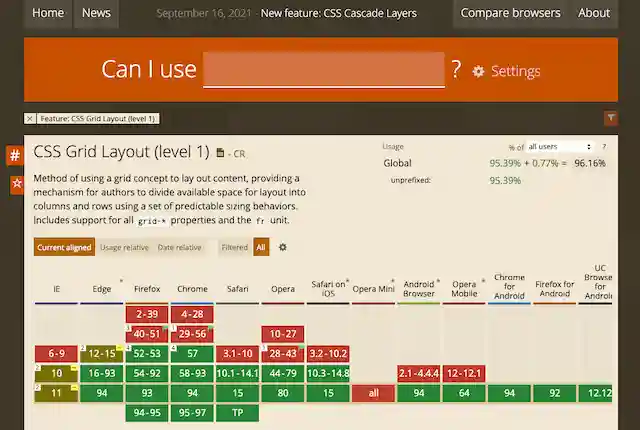Click the Safari on iOS header
640x430 pixels.
point(328,288)
